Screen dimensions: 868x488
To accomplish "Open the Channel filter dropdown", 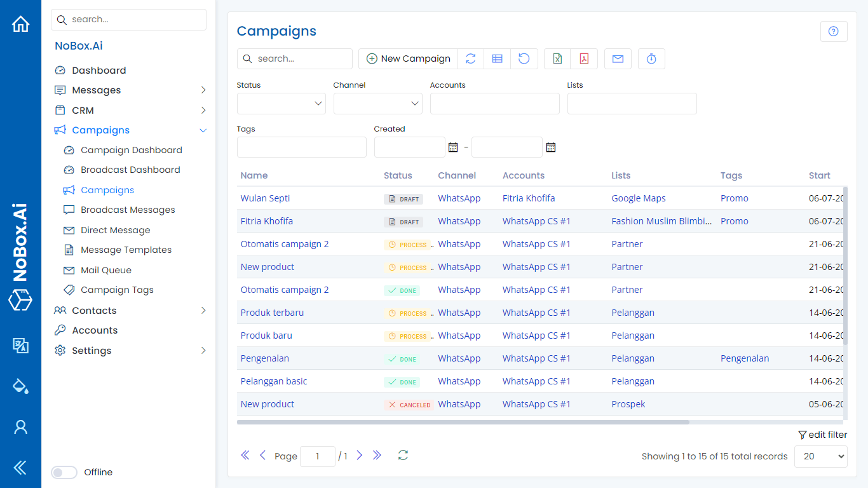I will click(377, 103).
